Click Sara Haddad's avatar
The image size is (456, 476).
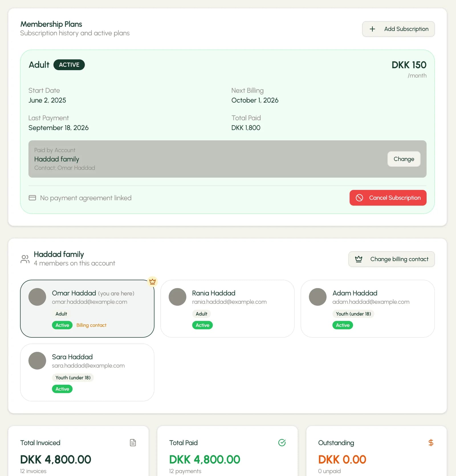[x=37, y=361]
